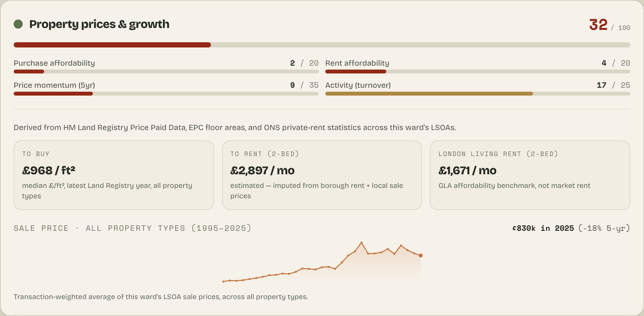Click the Rent affordability 4 / 20 score
The height and width of the screenshot is (316, 644).
coord(616,63)
